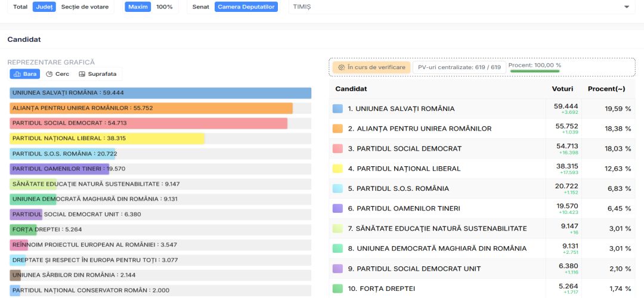This screenshot has height=298, width=644.
Task: Select table row 4. Partidul Național Liberal
Action: (x=482, y=169)
